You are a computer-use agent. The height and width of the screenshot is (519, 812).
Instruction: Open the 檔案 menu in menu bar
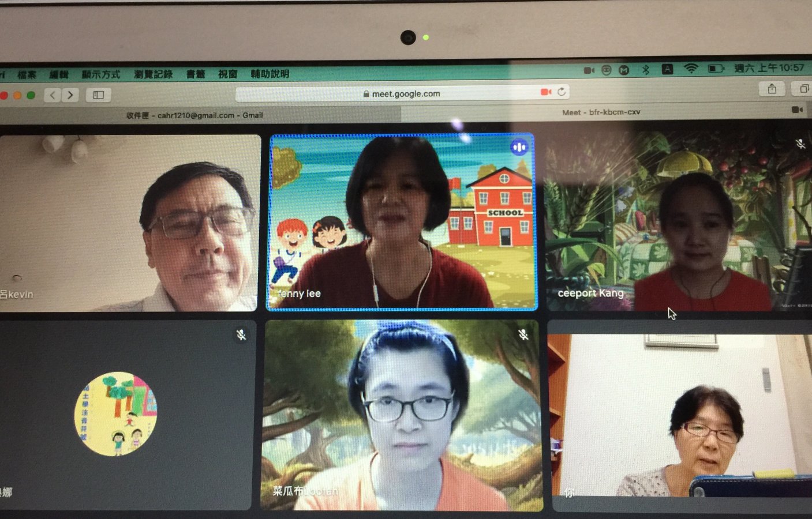pyautogui.click(x=27, y=74)
